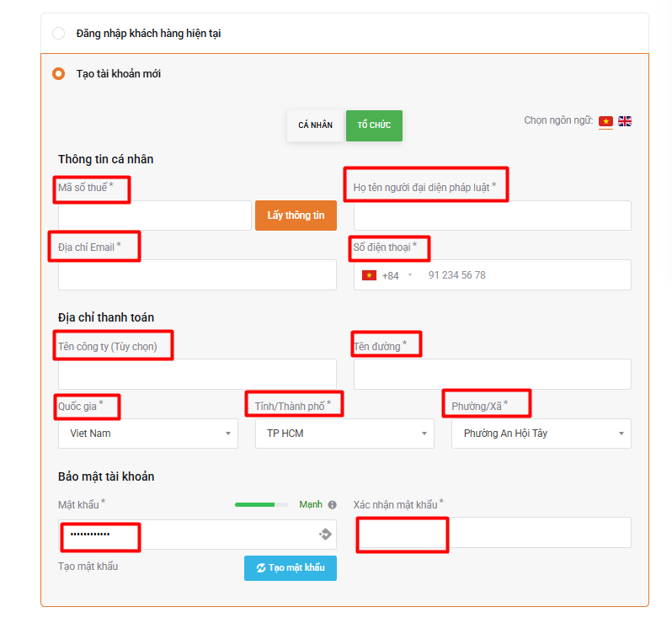Click the password strength meter bar
Viewport: 672px width, 628px height.
[x=260, y=505]
